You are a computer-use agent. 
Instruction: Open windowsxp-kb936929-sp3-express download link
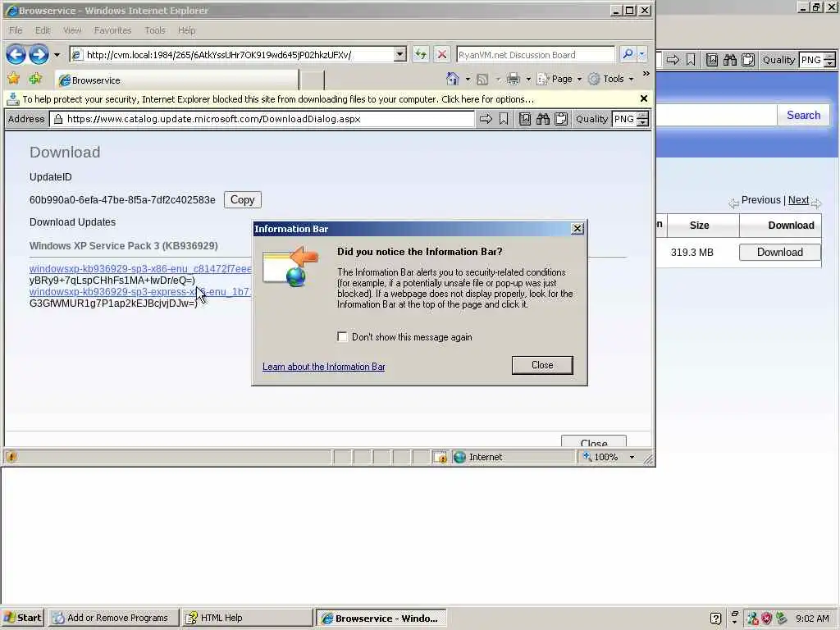click(x=140, y=292)
